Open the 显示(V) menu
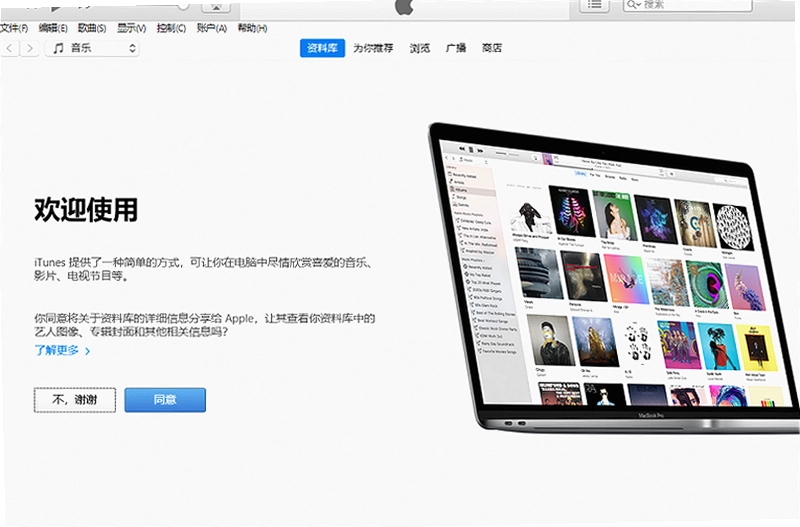The width and height of the screenshot is (800, 527). click(131, 28)
